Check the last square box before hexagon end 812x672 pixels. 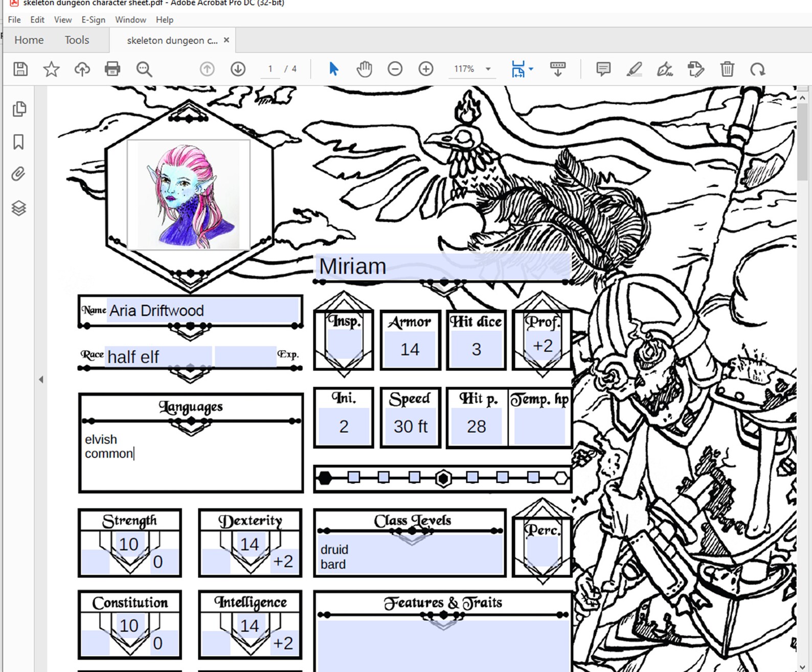pyautogui.click(x=533, y=478)
